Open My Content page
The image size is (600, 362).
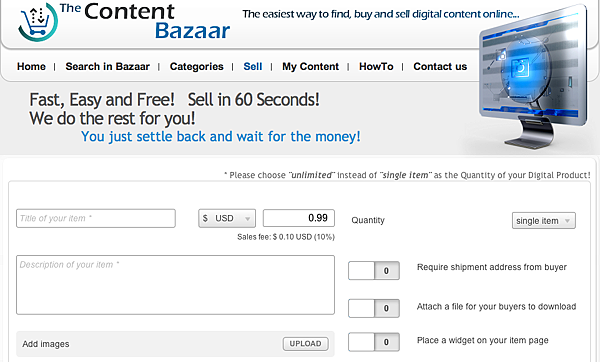pos(311,67)
